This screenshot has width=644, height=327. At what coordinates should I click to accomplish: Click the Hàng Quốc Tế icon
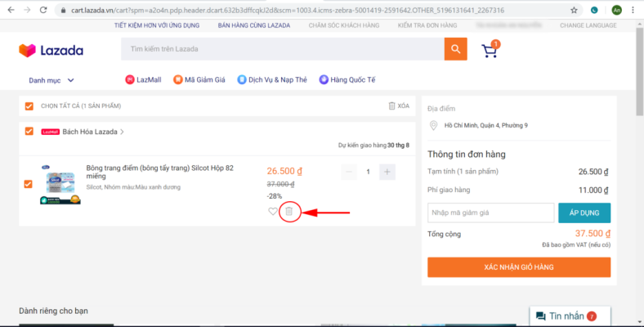pyautogui.click(x=324, y=79)
